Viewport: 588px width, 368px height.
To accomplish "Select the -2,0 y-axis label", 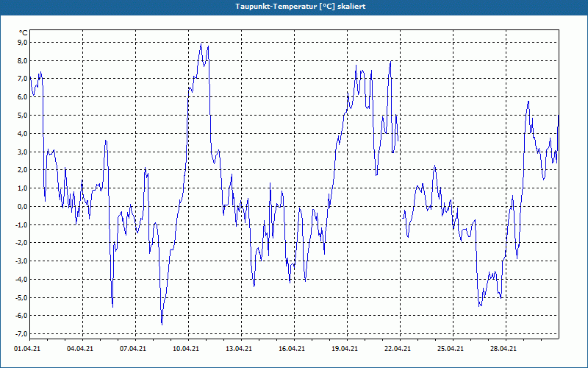I will pyautogui.click(x=22, y=243).
